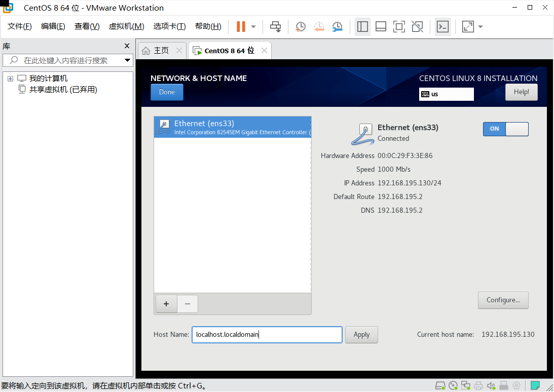Click the Host Name input field
Image resolution: width=554 pixels, height=392 pixels.
point(267,334)
